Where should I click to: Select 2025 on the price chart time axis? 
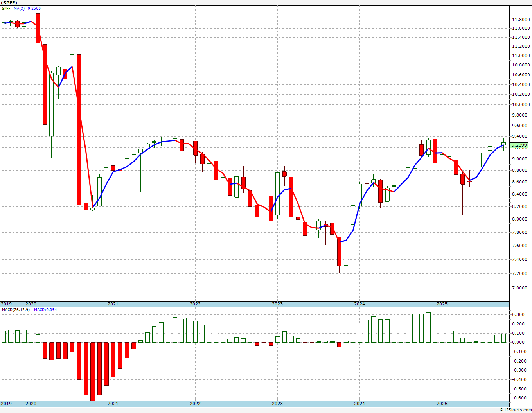pyautogui.click(x=442, y=304)
